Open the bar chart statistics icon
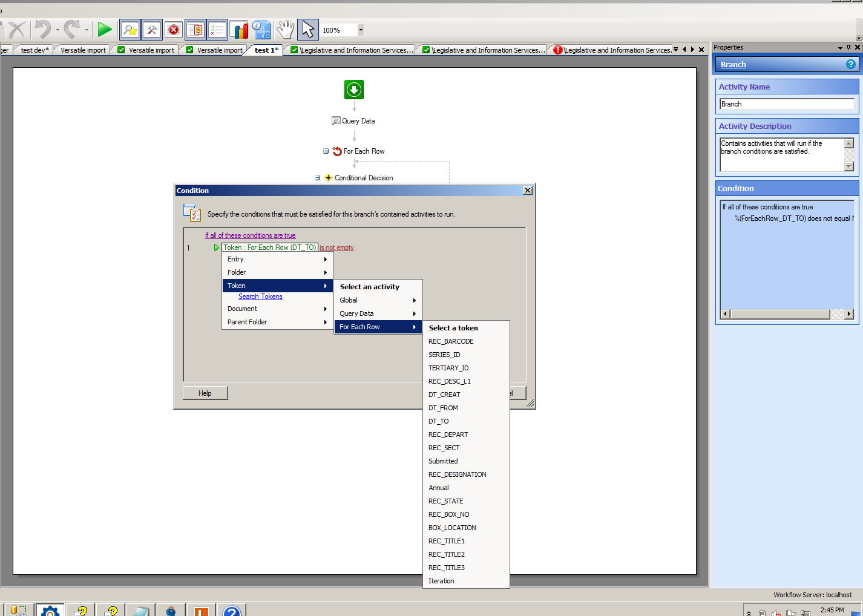Viewport: 863px width, 616px height. coord(239,30)
